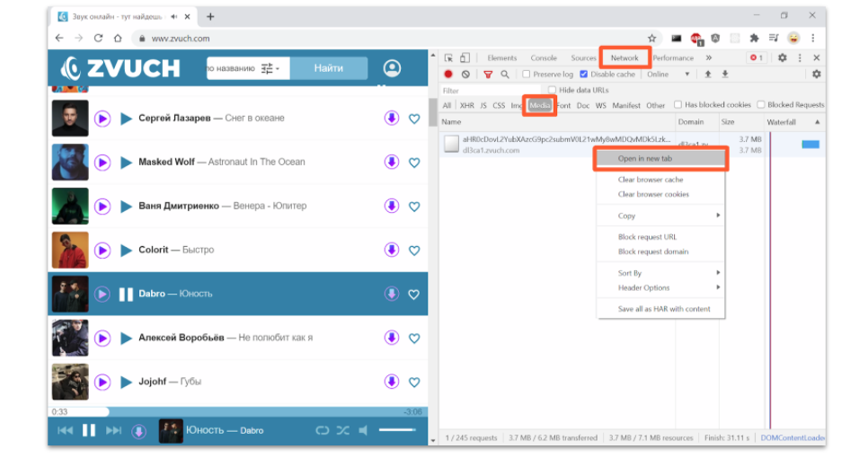Check Blocked Requests checkbox

point(761,104)
